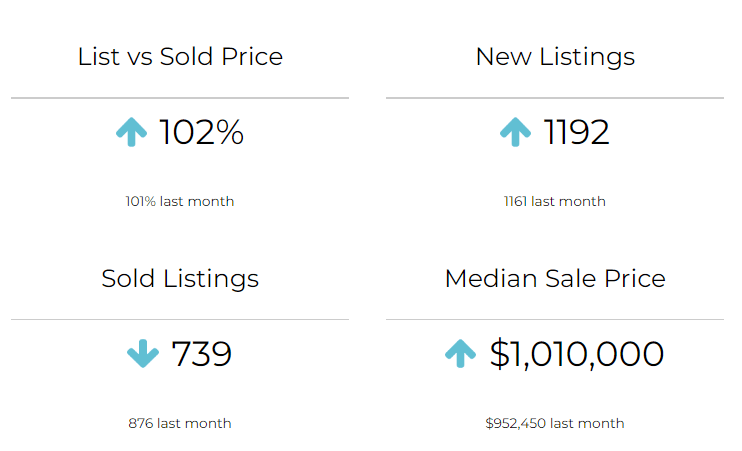The width and height of the screenshot is (742, 451).
Task: Click the "101% last month" text
Action: pos(180,201)
